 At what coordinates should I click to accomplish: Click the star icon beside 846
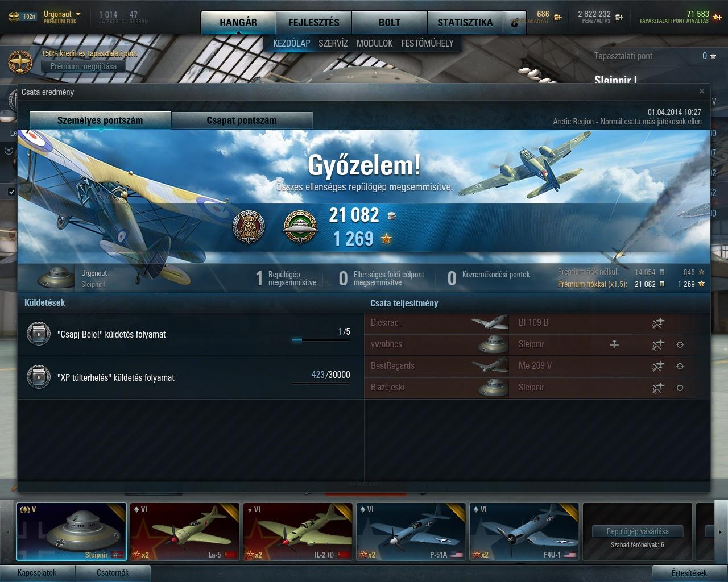(701, 272)
